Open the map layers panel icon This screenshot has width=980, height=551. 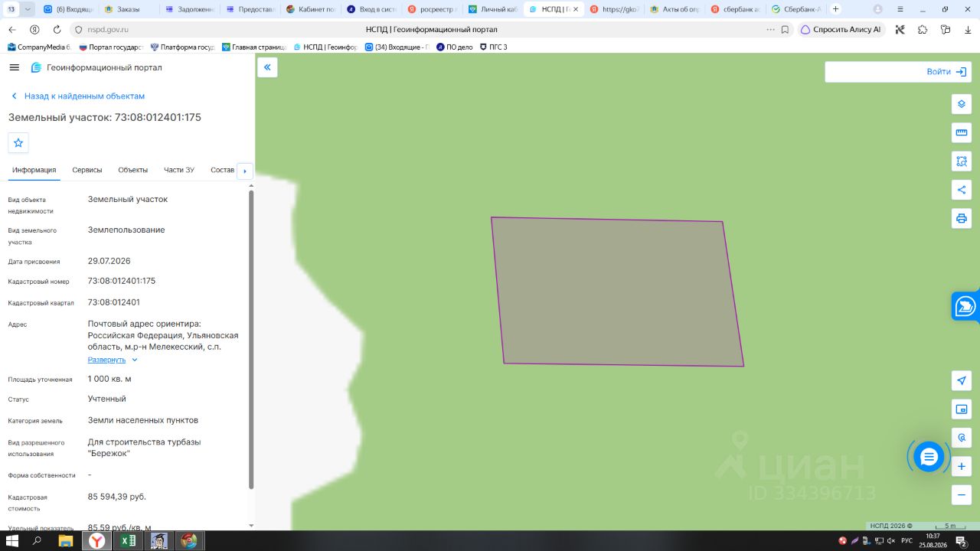(962, 104)
